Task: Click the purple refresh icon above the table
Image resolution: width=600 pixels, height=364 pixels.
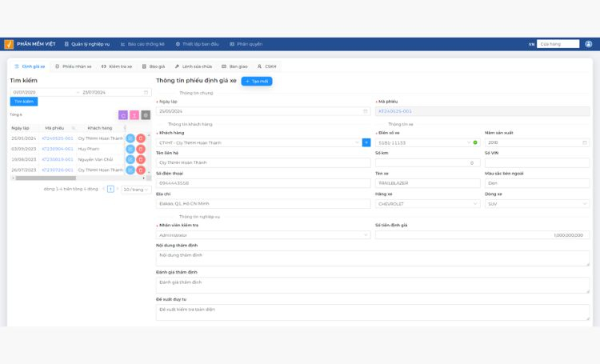Action: pos(123,115)
